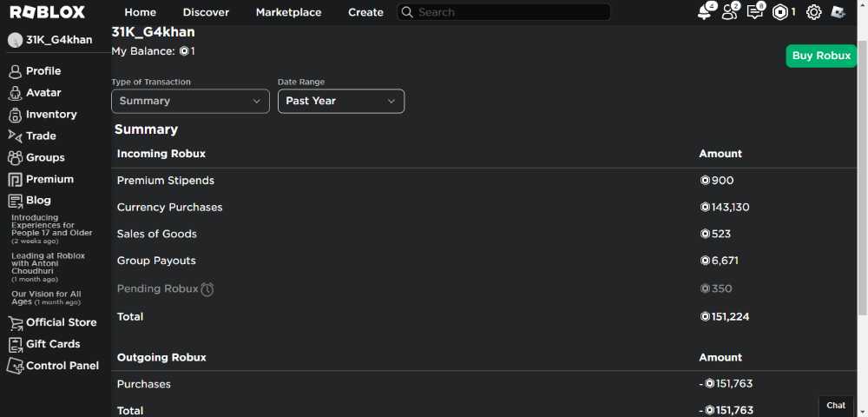
Task: Open the Gift Cards link
Action: 53,344
